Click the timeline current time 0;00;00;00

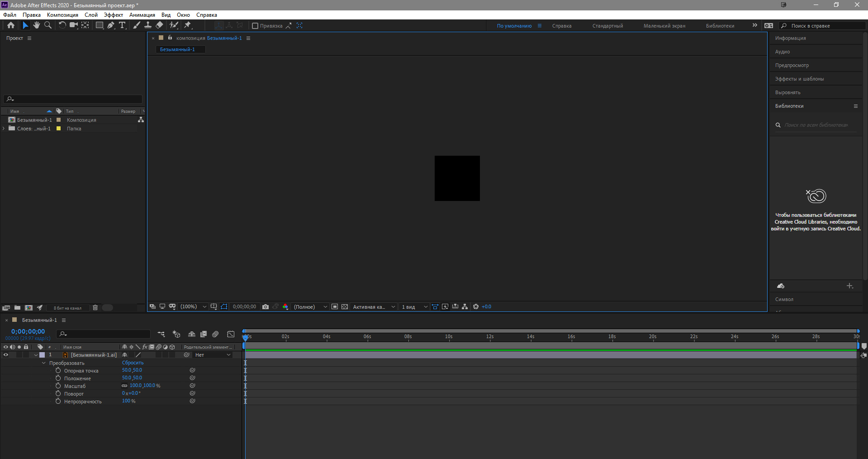tap(28, 331)
